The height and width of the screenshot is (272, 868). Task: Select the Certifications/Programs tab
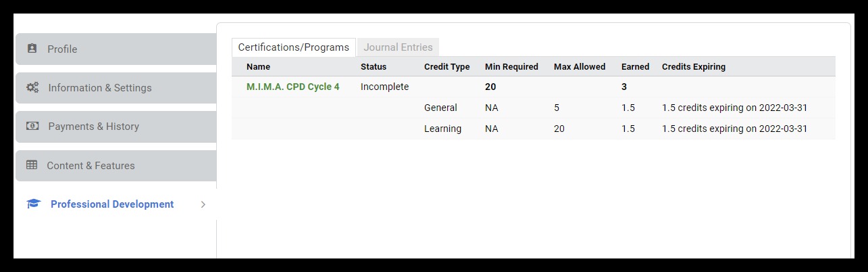[293, 47]
